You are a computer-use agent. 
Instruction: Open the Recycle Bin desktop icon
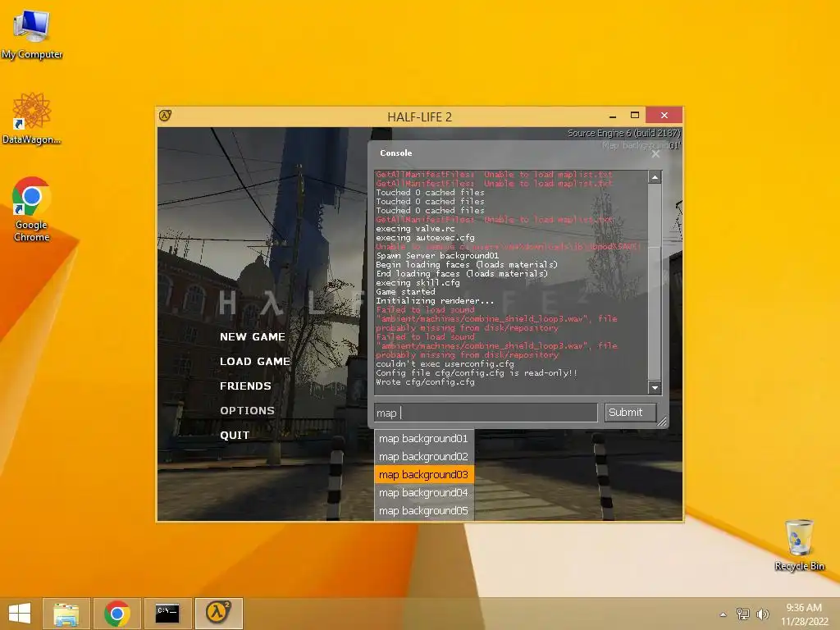pyautogui.click(x=799, y=546)
